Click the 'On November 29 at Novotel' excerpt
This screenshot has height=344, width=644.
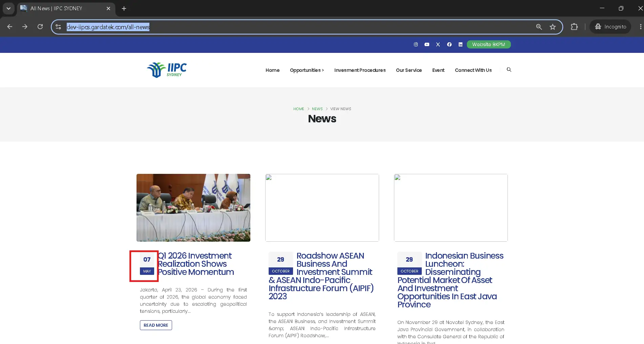pyautogui.click(x=451, y=331)
